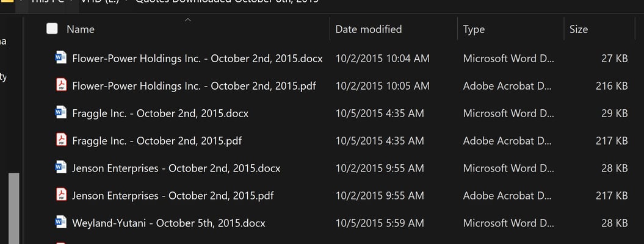Click Word icon of Flower-Power Holdings docx
The width and height of the screenshot is (644, 244).
pyautogui.click(x=61, y=58)
